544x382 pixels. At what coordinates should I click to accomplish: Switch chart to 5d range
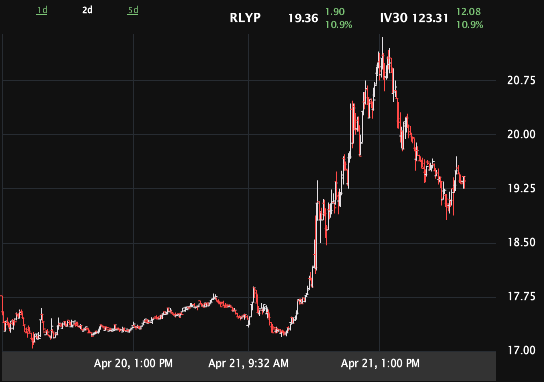pyautogui.click(x=133, y=10)
